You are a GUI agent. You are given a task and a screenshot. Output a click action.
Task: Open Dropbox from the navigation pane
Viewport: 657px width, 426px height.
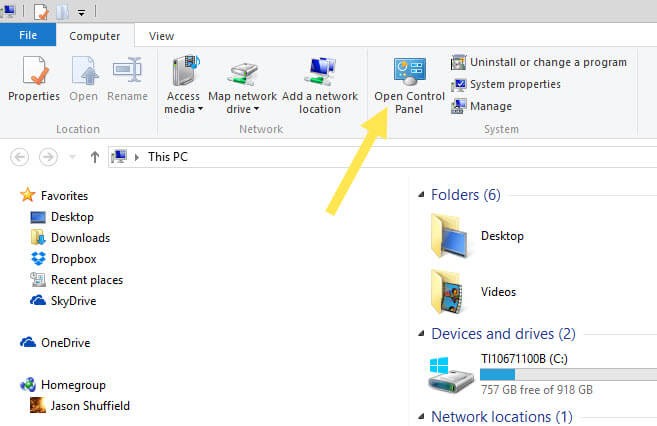(72, 259)
